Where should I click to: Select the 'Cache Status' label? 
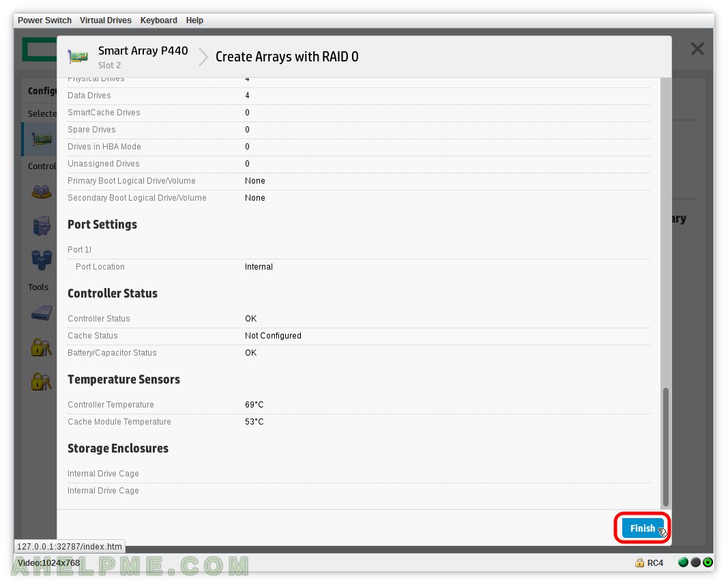(92, 336)
